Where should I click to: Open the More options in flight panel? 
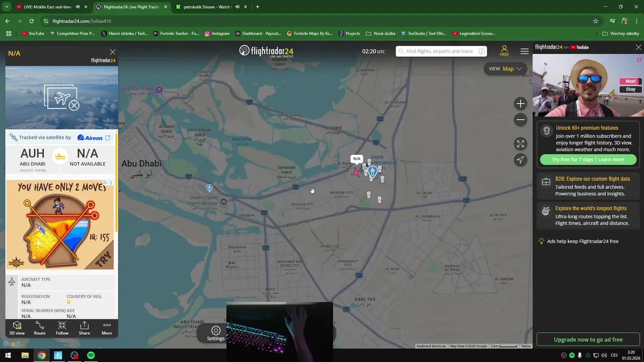click(107, 328)
